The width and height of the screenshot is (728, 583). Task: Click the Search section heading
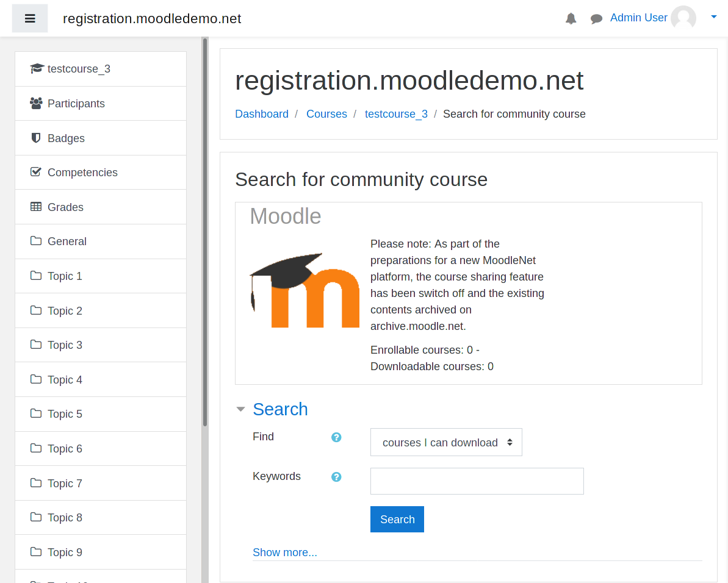280,409
